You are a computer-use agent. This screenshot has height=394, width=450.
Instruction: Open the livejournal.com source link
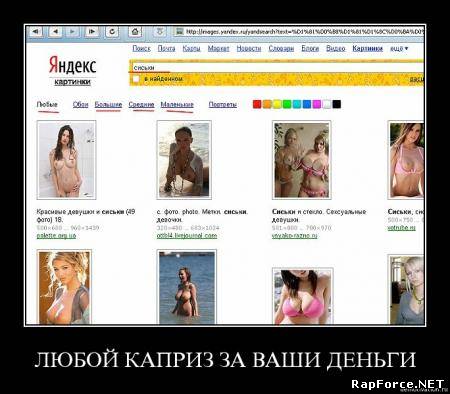(187, 236)
